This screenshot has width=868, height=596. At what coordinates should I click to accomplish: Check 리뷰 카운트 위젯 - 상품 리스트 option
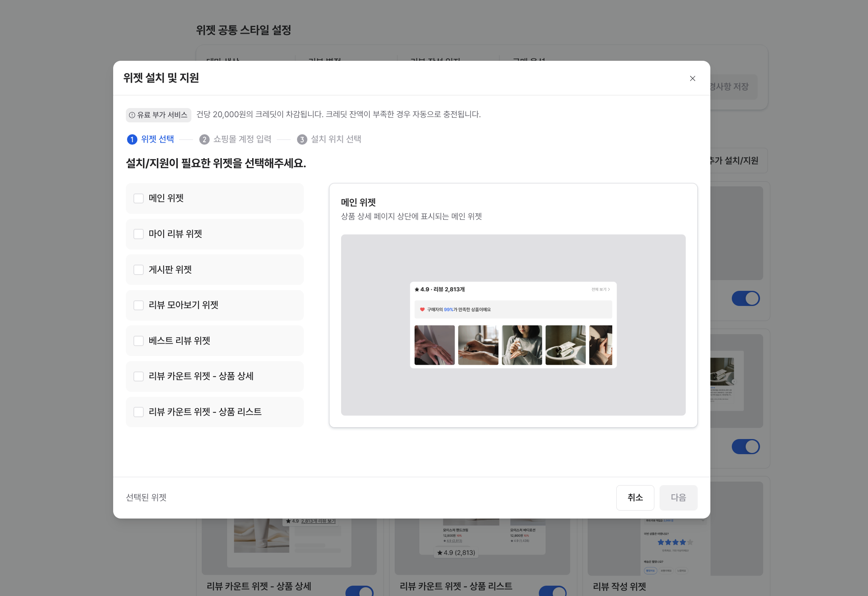pyautogui.click(x=139, y=412)
